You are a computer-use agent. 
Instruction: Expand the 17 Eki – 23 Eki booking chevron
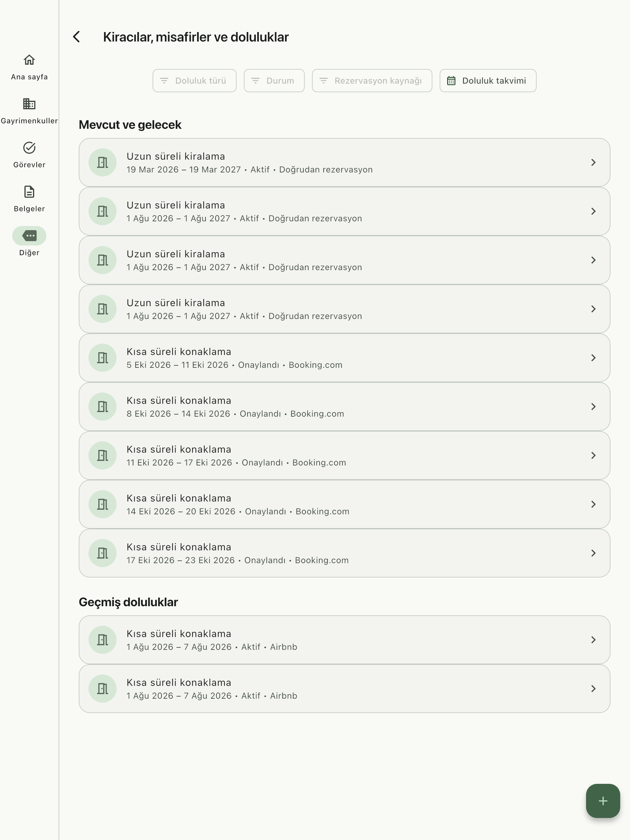pyautogui.click(x=593, y=553)
